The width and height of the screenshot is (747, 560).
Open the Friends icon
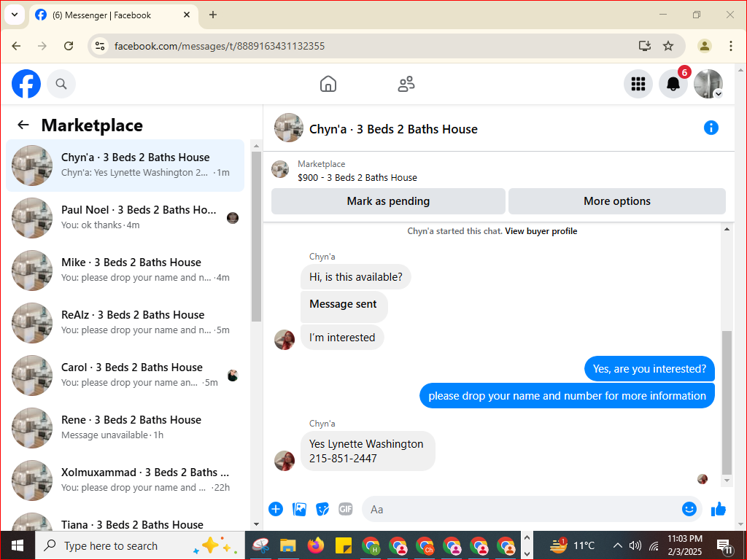point(406,85)
